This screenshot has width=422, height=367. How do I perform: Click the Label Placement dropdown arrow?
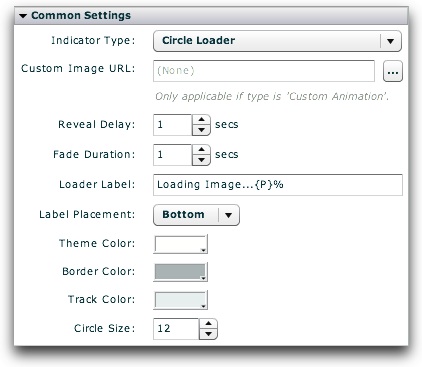coord(229,215)
